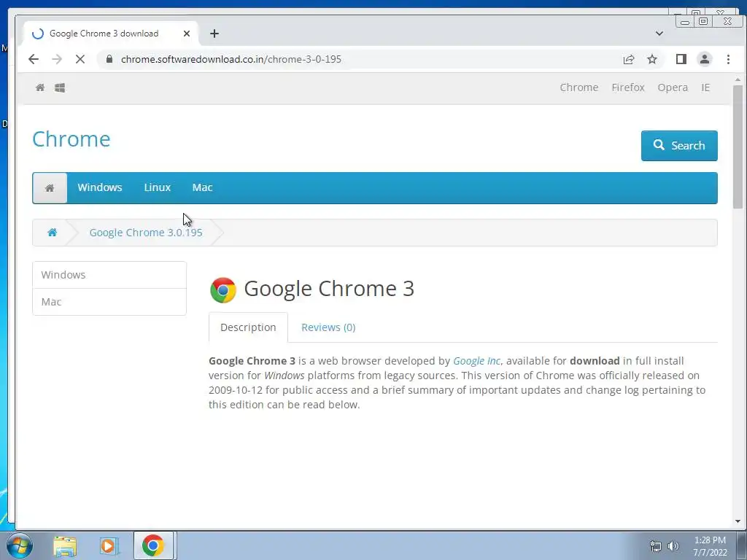
Task: Switch to the Reviews (0) tab
Action: [328, 327]
